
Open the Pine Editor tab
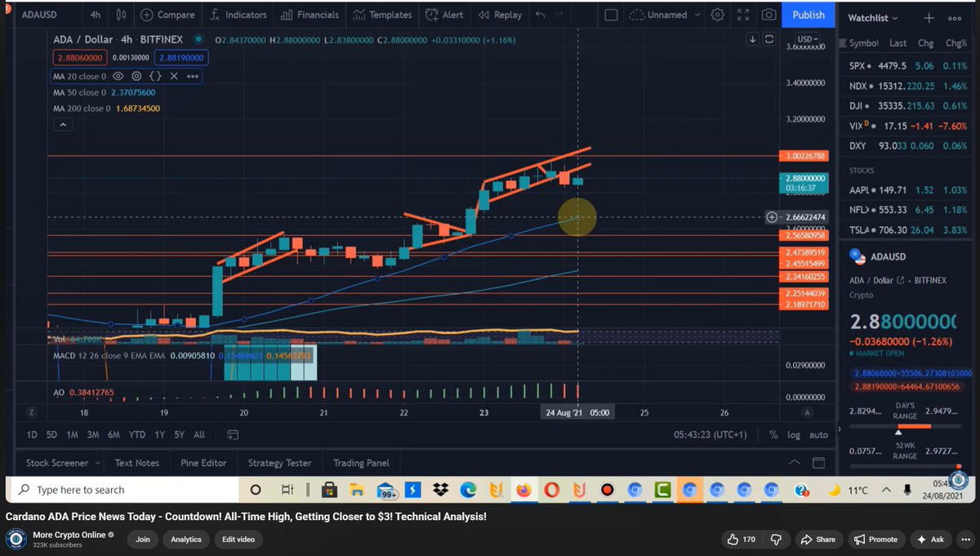pyautogui.click(x=203, y=463)
